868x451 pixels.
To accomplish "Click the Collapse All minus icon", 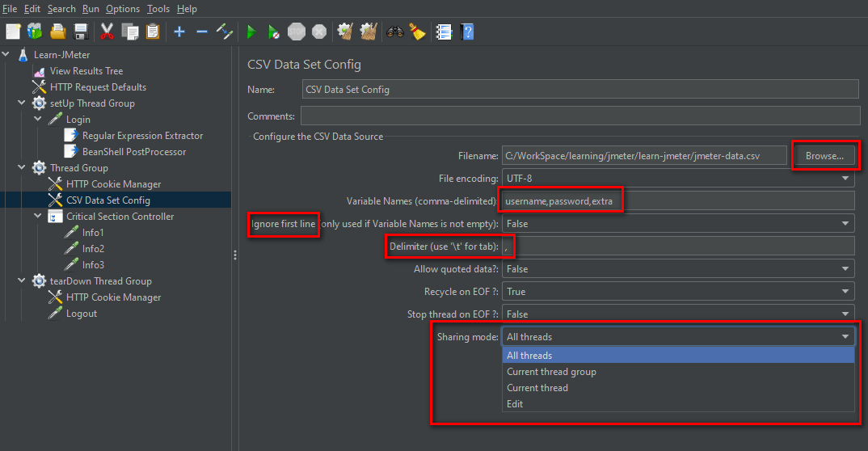I will point(202,32).
